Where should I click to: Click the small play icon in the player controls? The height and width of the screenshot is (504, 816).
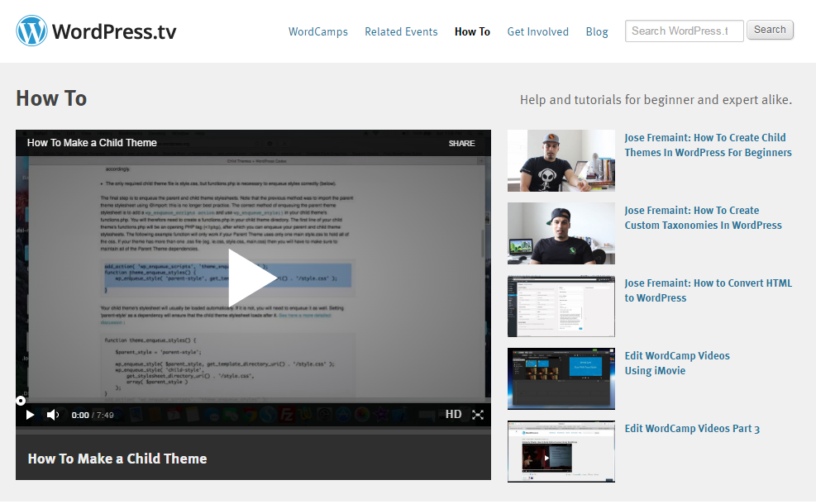point(30,415)
